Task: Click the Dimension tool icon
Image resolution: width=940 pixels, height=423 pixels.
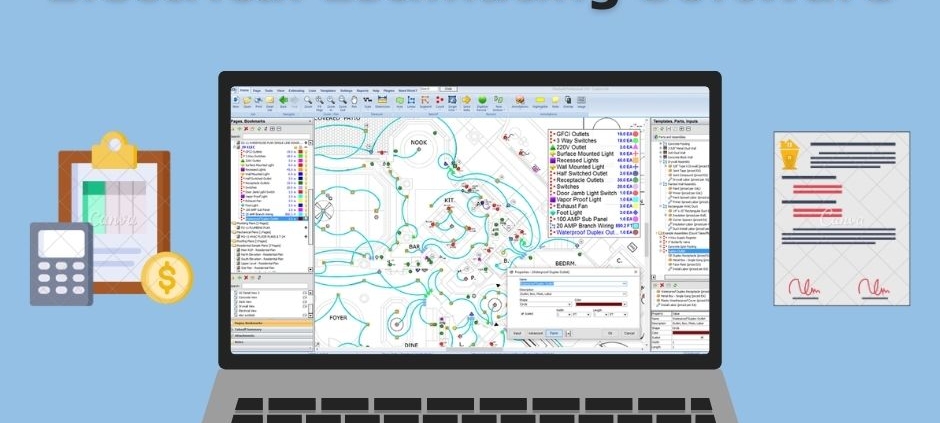Action: tap(382, 100)
